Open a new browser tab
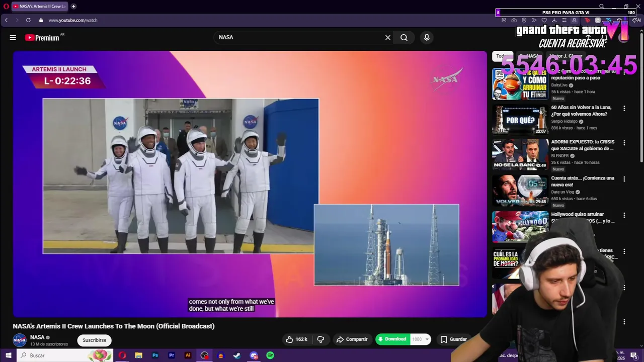This screenshot has width=644, height=362. tap(73, 6)
